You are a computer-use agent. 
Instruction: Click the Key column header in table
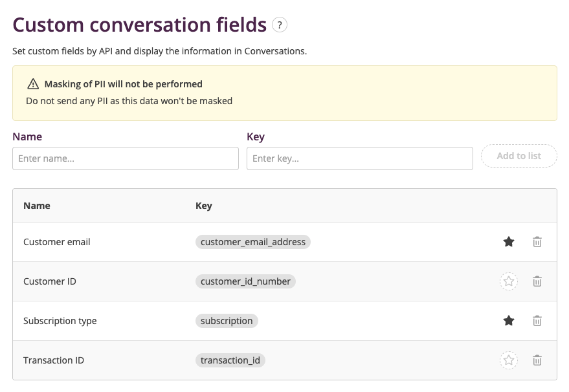[x=203, y=206]
